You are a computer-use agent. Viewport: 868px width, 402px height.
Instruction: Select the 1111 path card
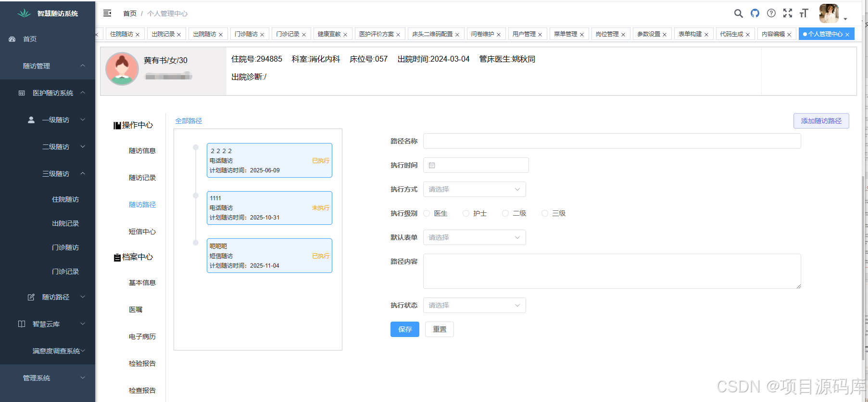[269, 208]
